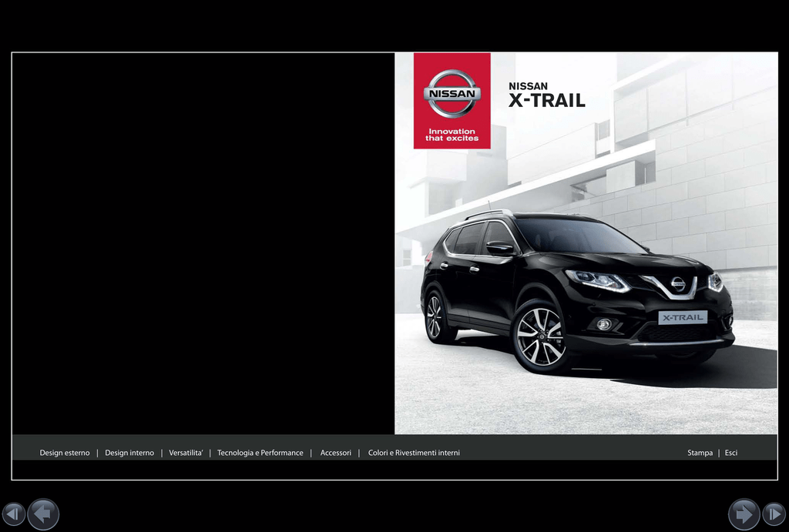Open the Accessori section

(x=336, y=453)
